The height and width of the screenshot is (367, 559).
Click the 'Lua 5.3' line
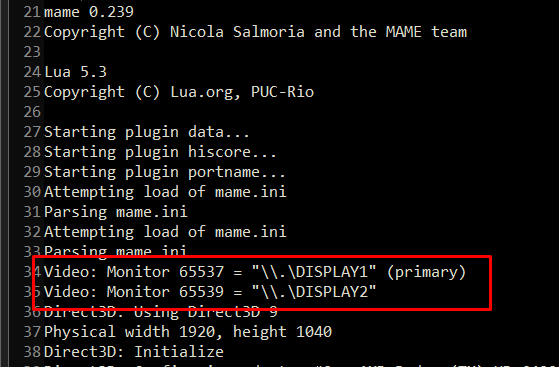click(x=75, y=72)
